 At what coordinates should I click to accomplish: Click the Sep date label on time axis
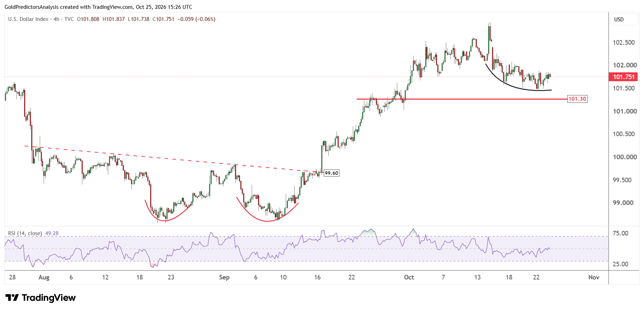224,277
